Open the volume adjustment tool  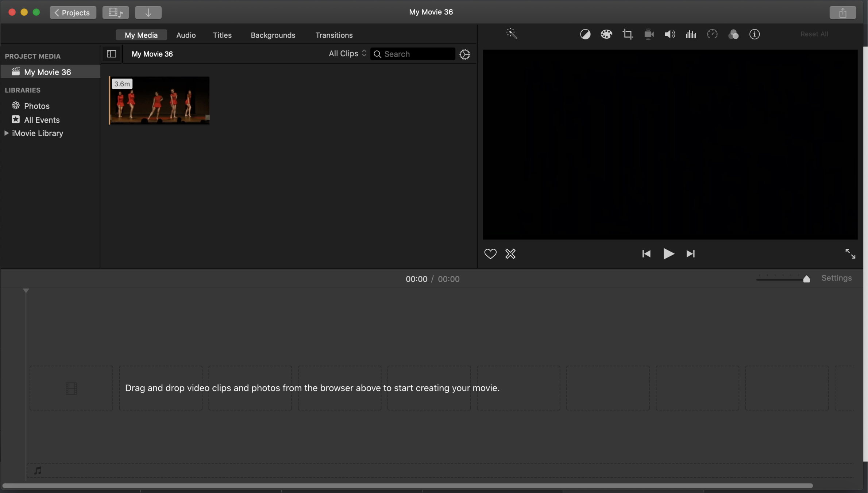[x=670, y=34]
